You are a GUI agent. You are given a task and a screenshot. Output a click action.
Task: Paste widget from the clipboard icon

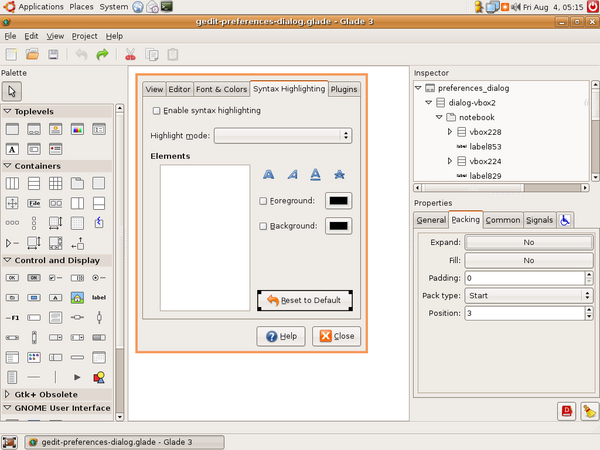173,54
